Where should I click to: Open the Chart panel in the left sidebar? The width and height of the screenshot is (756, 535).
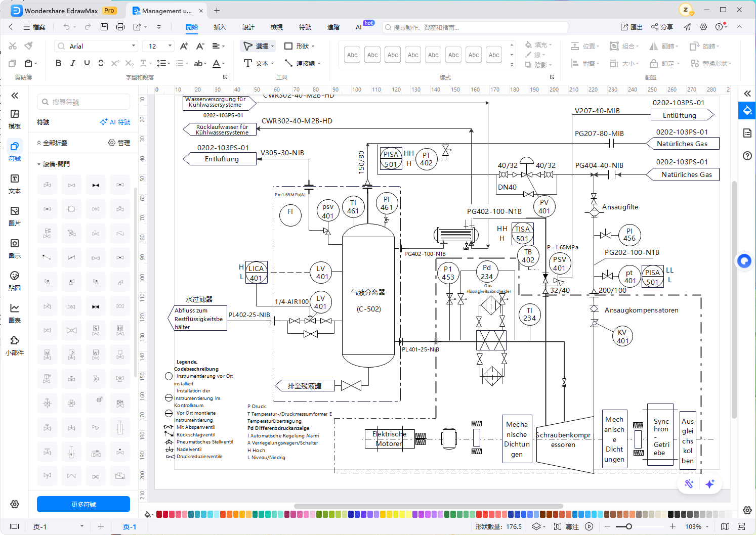[x=15, y=313]
